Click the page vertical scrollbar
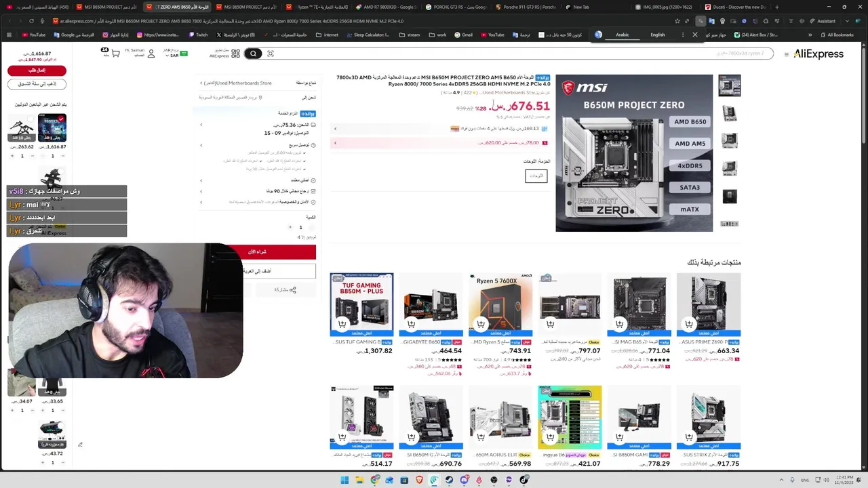 [864, 258]
